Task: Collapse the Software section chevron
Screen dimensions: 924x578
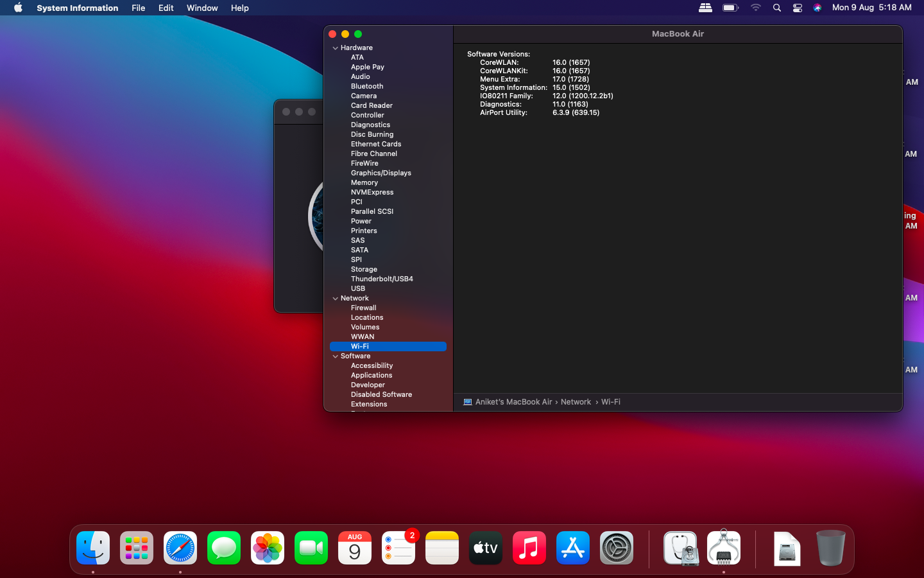Action: (335, 356)
